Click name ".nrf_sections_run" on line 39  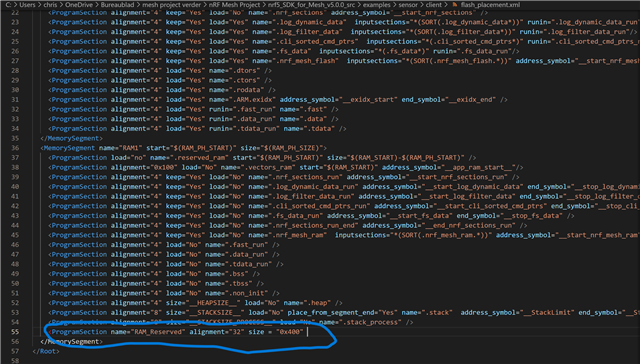[307, 177]
